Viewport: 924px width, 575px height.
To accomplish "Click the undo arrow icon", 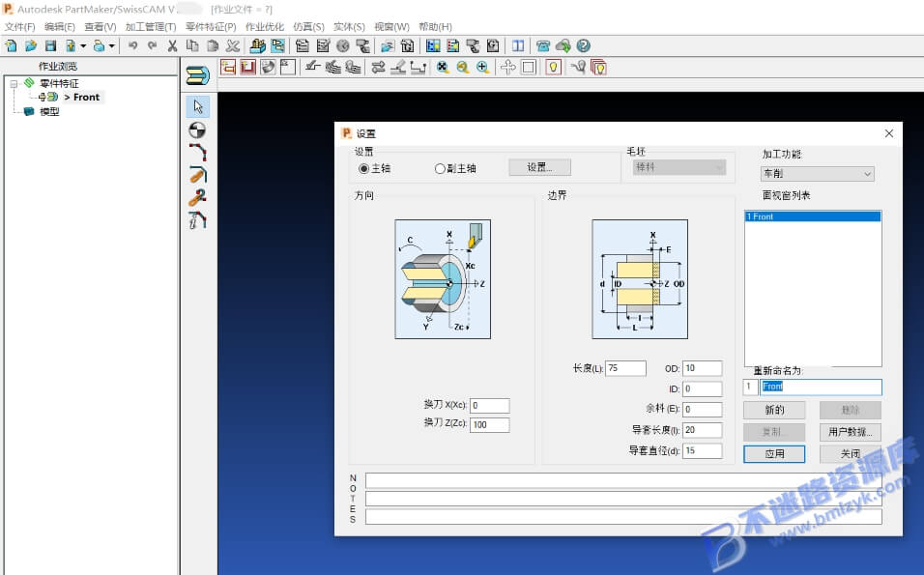I will pos(132,46).
